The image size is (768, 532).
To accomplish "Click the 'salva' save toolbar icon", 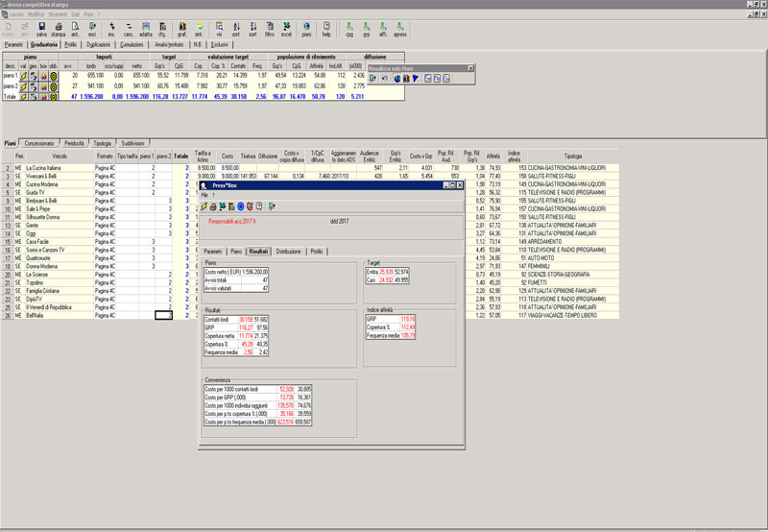I will point(43,27).
